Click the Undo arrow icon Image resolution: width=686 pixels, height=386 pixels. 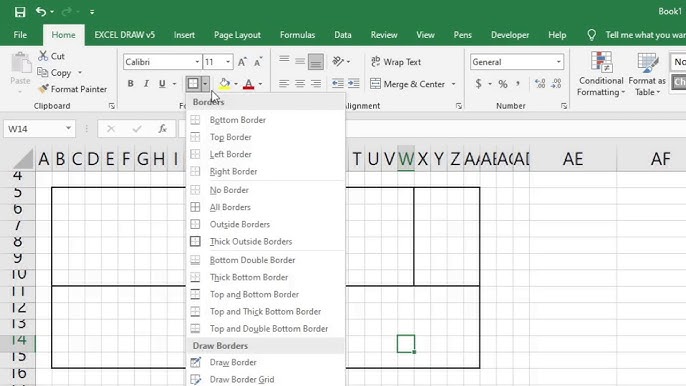tap(41, 12)
